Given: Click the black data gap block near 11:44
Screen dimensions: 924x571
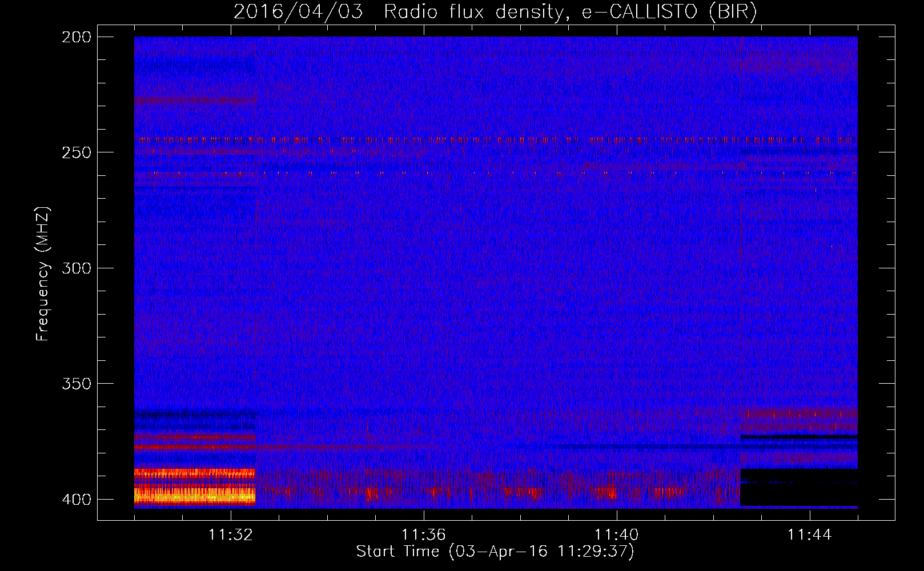Looking at the screenshot, I should (x=799, y=487).
